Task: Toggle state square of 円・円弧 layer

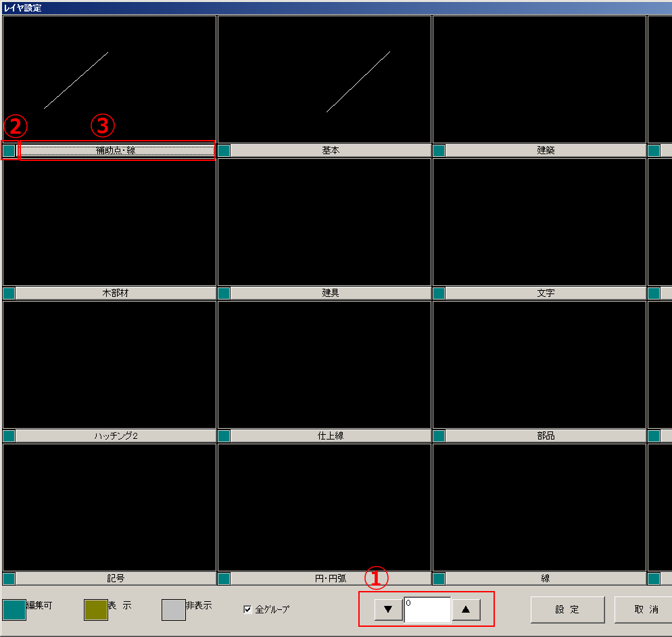Action: [x=224, y=579]
